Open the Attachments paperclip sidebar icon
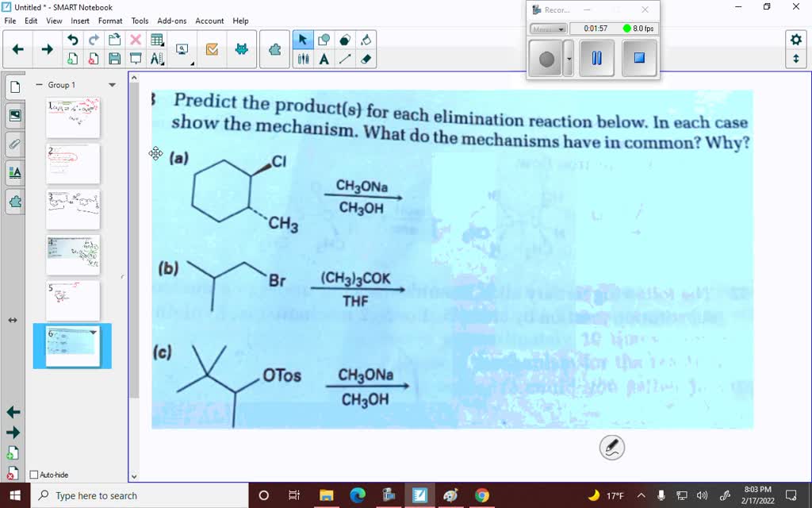This screenshot has height=508, width=812. [12, 144]
